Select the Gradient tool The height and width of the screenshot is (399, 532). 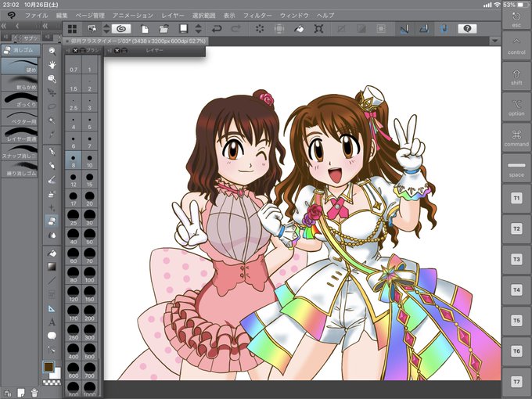(x=52, y=267)
